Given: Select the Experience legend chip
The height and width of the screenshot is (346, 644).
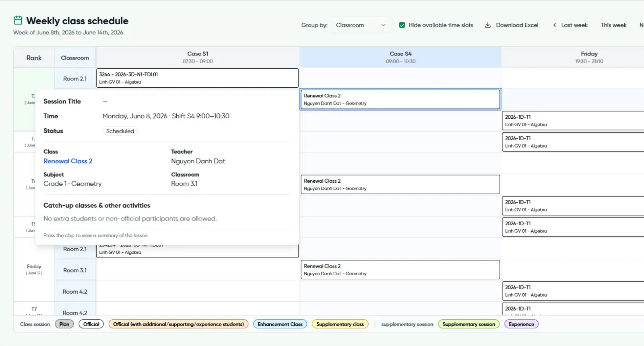Looking at the screenshot, I should (521, 324).
